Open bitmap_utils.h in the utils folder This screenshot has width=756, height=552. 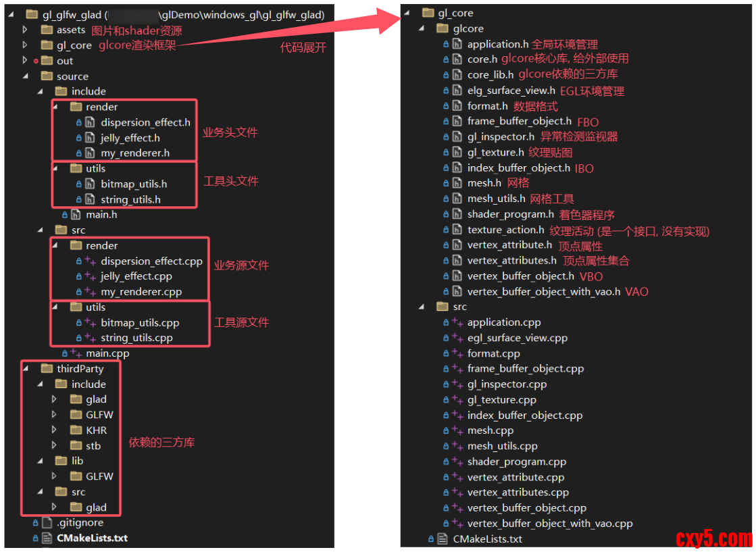[134, 184]
